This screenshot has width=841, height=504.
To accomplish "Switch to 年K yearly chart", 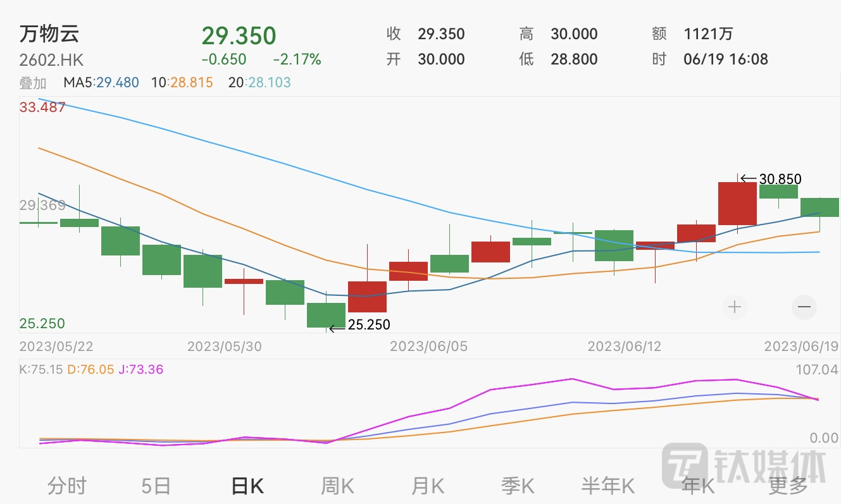I will tap(698, 486).
